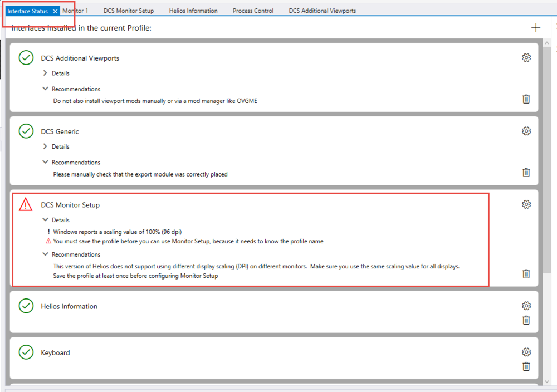Viewport: 557px width, 392px height.
Task: Click the vertical scrollbar thumb
Action: coord(547,160)
